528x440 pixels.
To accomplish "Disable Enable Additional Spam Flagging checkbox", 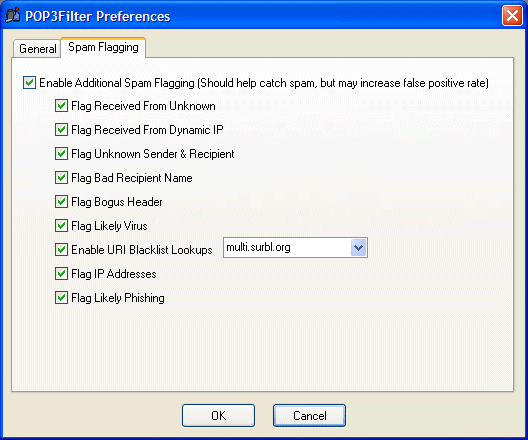I will [x=29, y=83].
